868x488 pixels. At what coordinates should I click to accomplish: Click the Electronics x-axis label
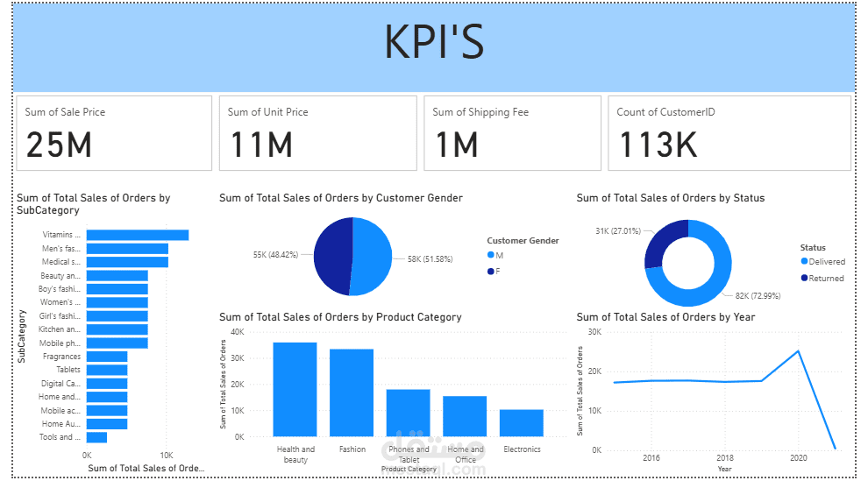point(522,449)
